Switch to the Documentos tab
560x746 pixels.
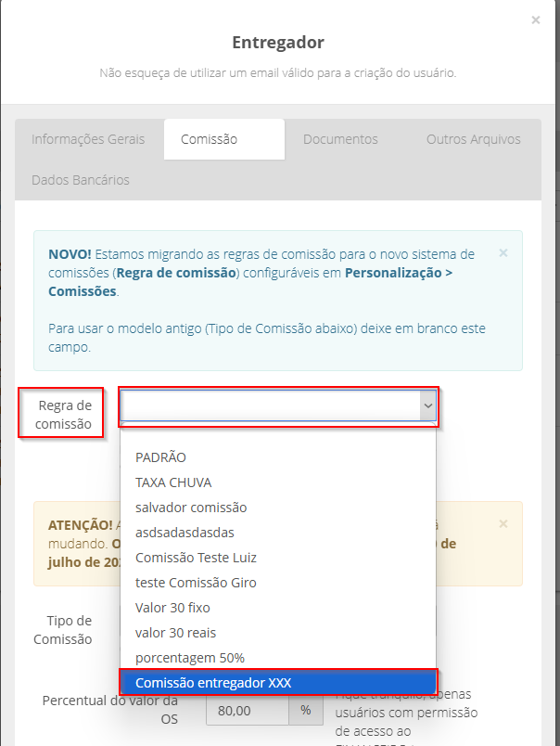[x=340, y=139]
